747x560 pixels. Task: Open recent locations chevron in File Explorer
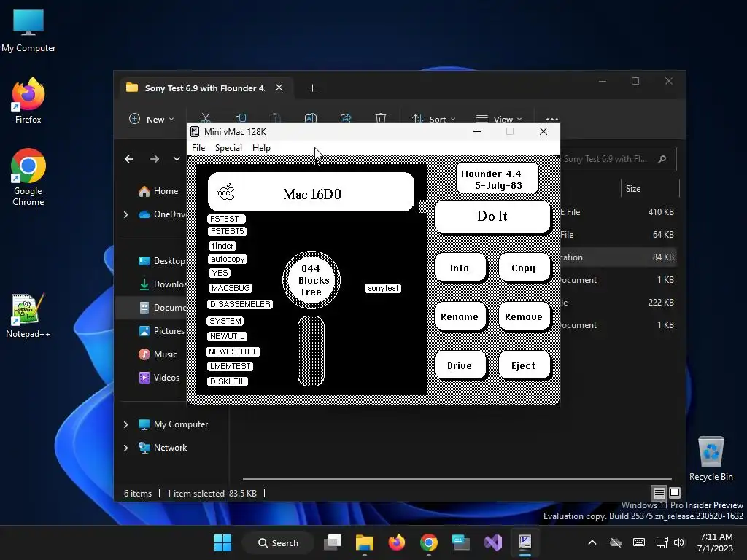pos(177,159)
